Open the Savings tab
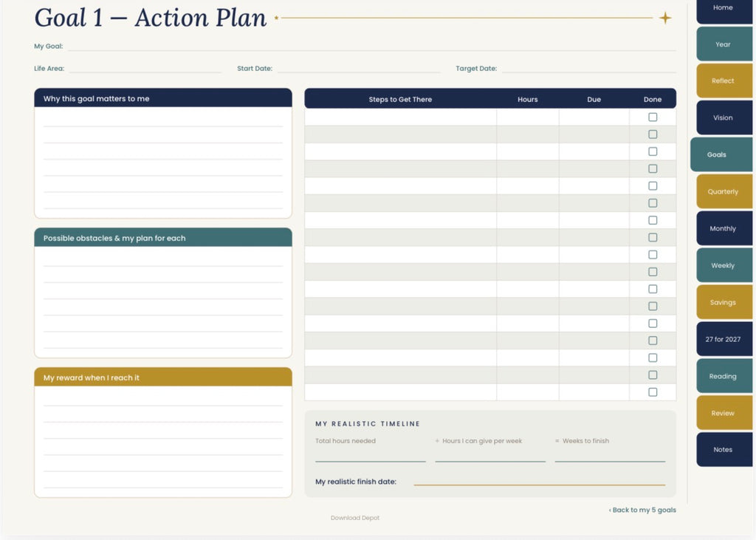This screenshot has height=540, width=756. 724,302
